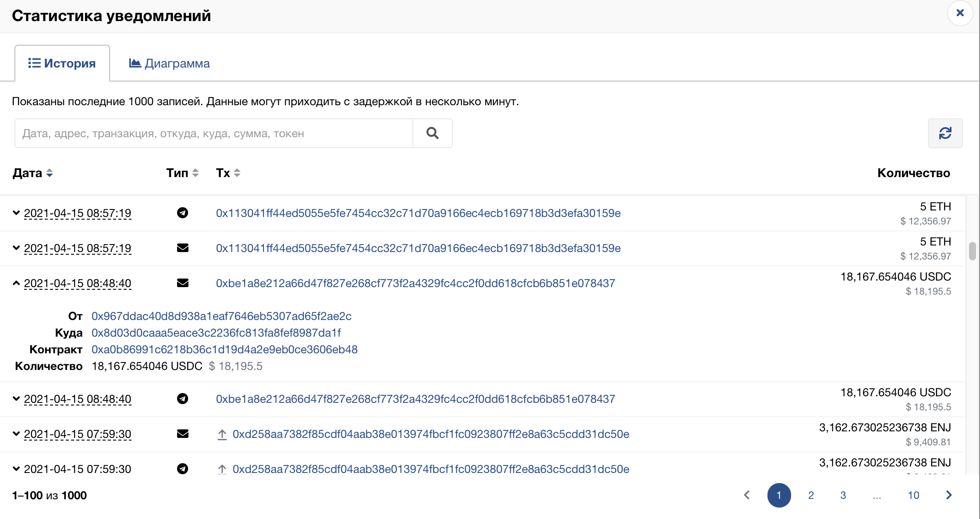The height and width of the screenshot is (519, 980).
Task: Click envelope icon in expanded 08:48:40 row
Action: 182,283
